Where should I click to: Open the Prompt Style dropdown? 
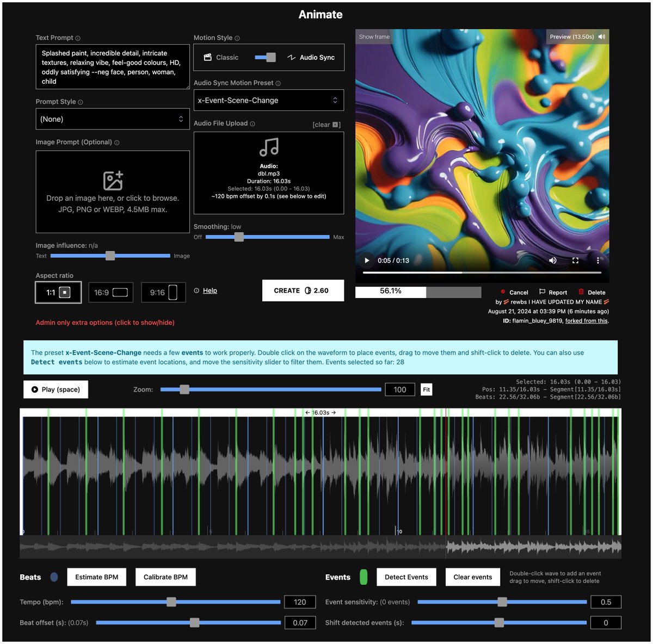click(113, 119)
